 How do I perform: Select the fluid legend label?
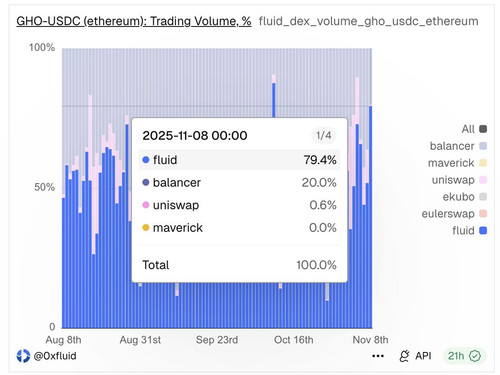tap(463, 231)
